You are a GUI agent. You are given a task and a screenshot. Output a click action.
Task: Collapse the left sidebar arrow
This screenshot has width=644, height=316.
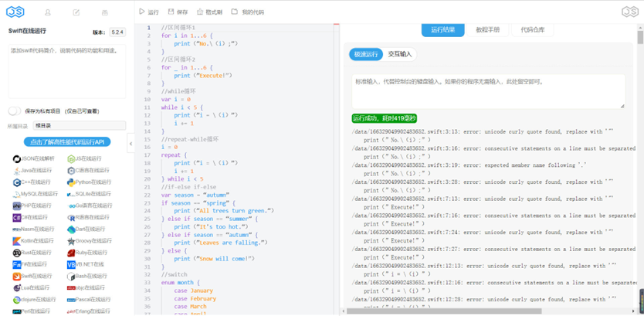(x=130, y=144)
